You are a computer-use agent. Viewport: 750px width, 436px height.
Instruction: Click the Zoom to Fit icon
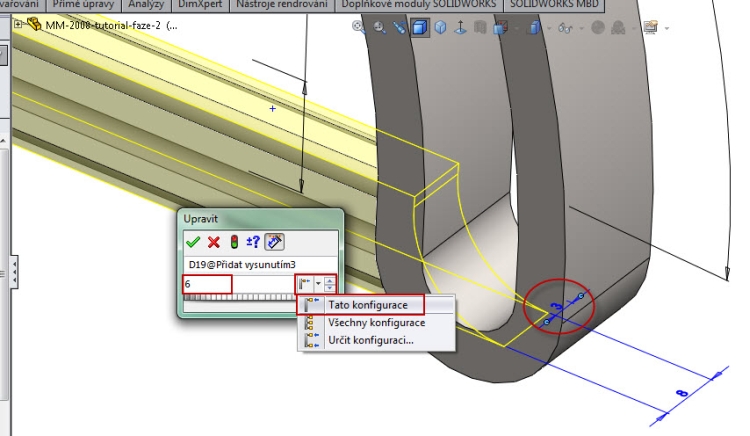(358, 27)
